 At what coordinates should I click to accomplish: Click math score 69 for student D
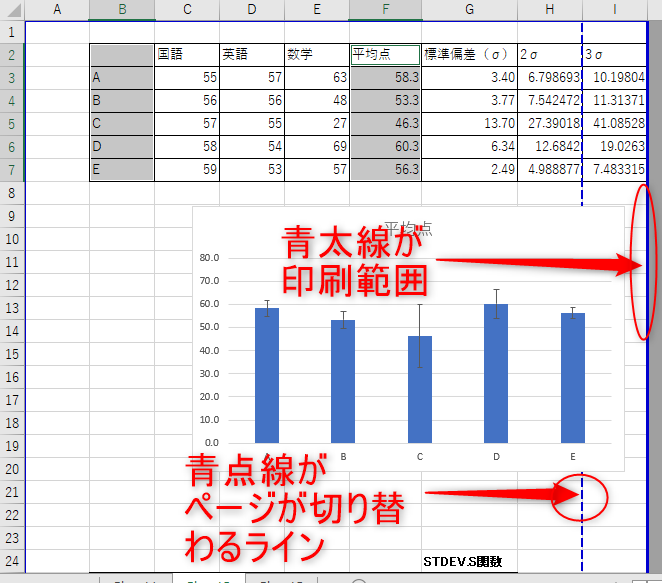(x=317, y=146)
